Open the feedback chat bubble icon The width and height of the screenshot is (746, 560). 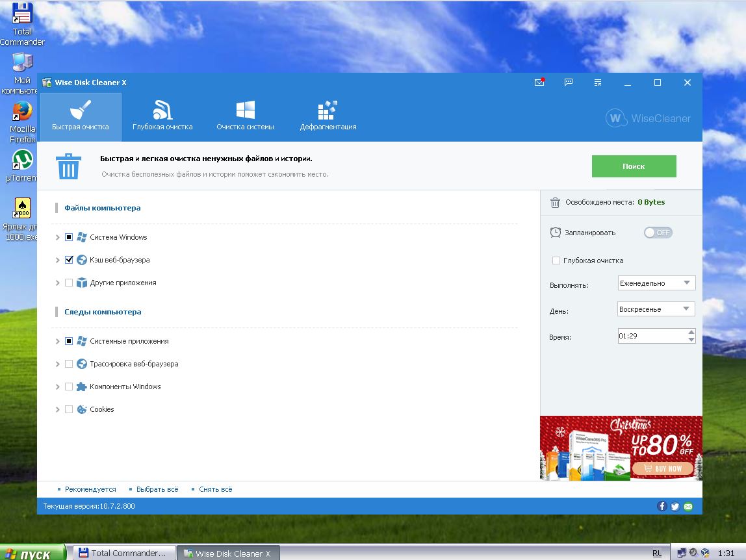(569, 83)
